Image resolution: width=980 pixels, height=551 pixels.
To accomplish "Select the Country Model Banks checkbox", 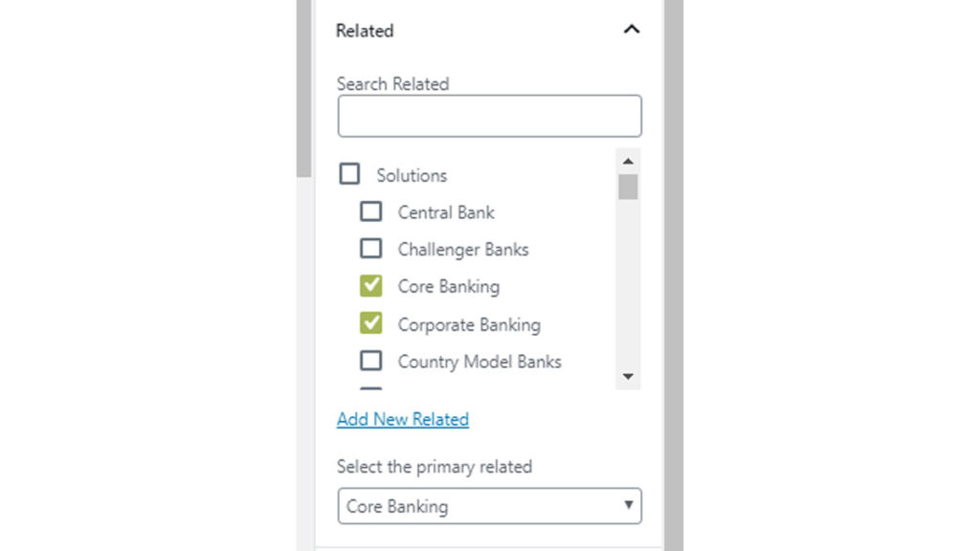I will pyautogui.click(x=370, y=361).
